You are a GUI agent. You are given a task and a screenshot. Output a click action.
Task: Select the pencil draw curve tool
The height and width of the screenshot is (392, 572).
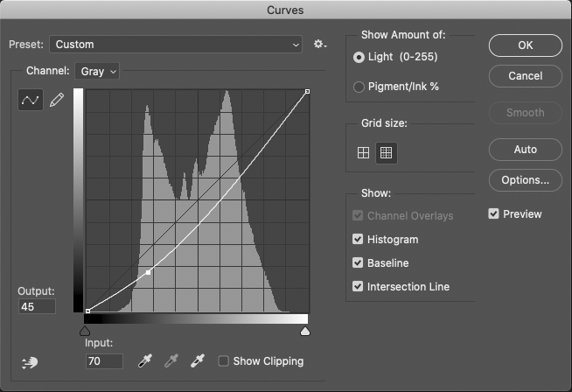[57, 101]
